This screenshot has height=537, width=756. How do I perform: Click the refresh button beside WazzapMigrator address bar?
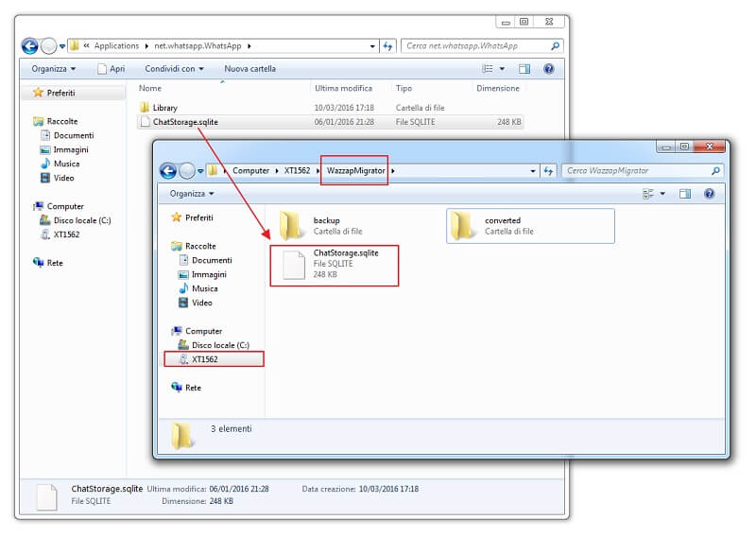tap(548, 171)
